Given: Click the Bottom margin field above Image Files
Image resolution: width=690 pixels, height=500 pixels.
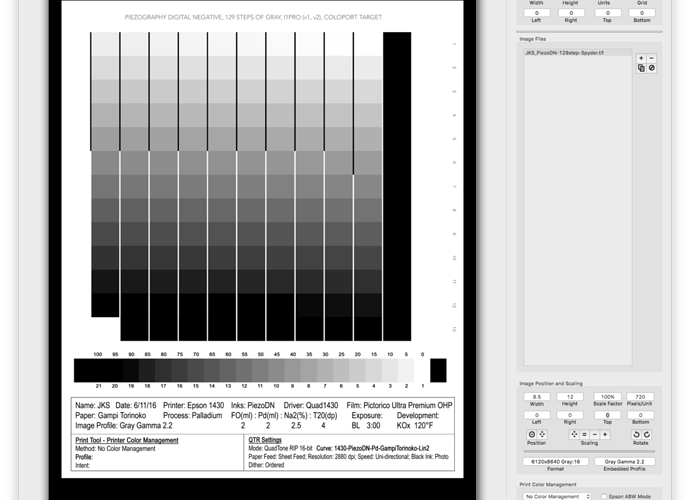Looking at the screenshot, I should [x=642, y=13].
